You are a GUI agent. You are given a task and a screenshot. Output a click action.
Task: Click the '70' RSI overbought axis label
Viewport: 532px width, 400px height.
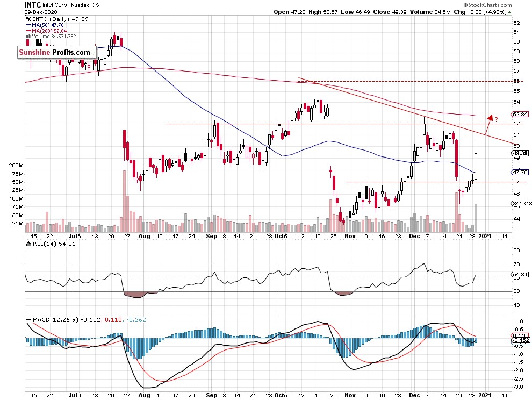coord(517,264)
